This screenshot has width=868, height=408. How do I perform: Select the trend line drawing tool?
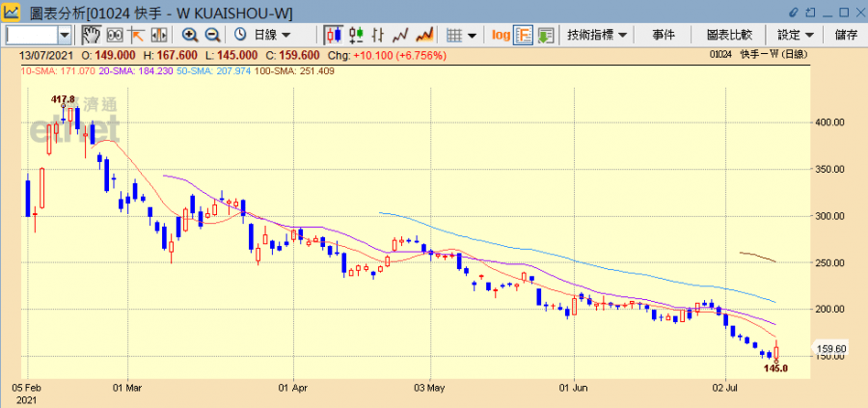136,35
